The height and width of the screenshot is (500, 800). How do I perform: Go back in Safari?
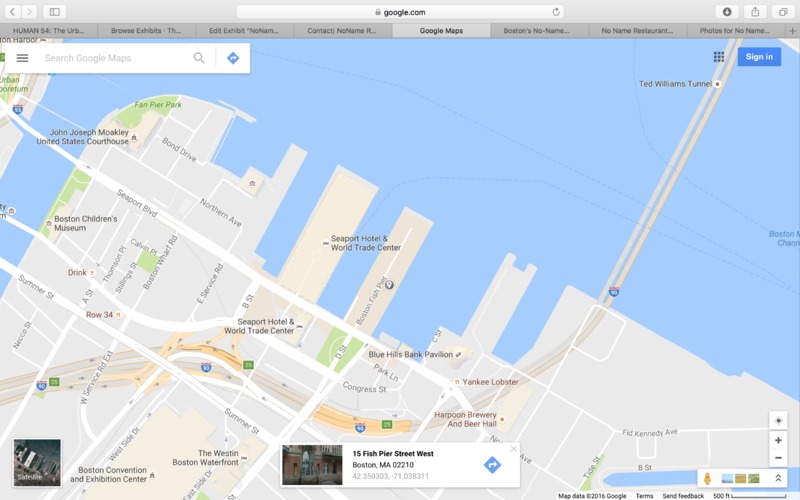[12, 12]
